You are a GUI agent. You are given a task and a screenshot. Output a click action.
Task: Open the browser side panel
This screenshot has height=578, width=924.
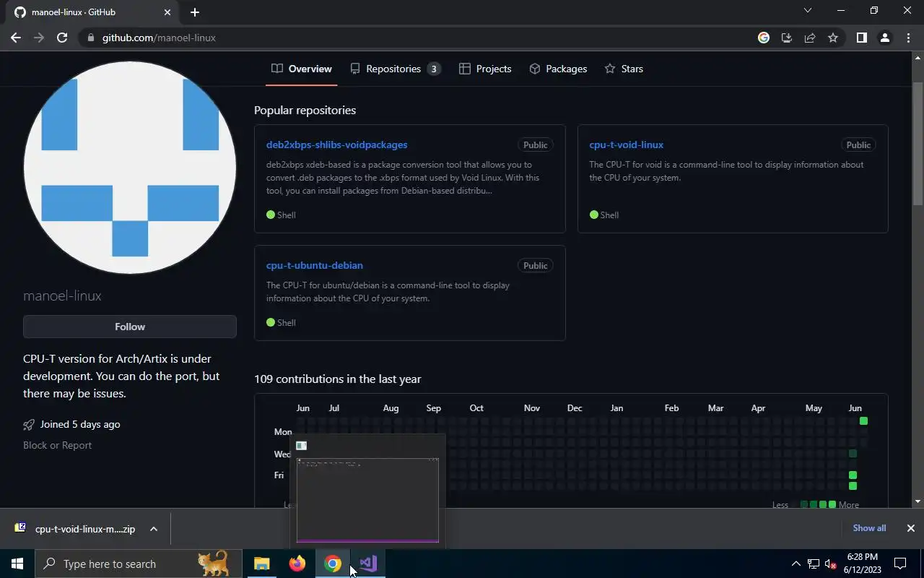(861, 38)
